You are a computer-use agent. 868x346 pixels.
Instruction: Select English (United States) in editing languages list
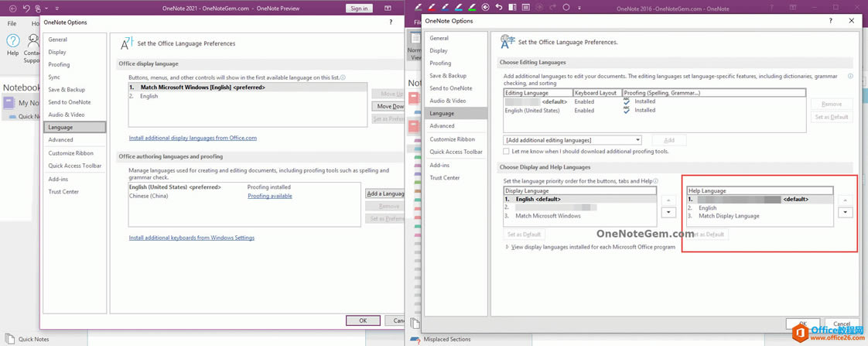point(531,111)
